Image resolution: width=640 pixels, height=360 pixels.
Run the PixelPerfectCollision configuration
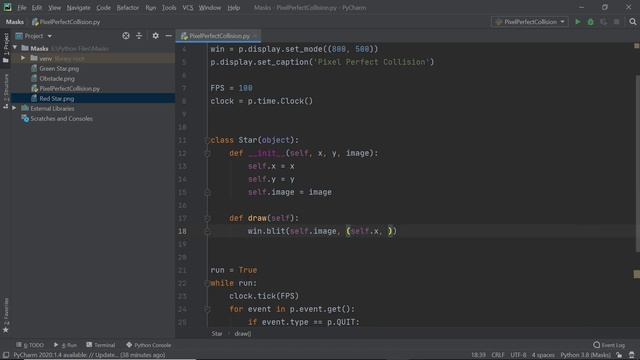(578, 22)
